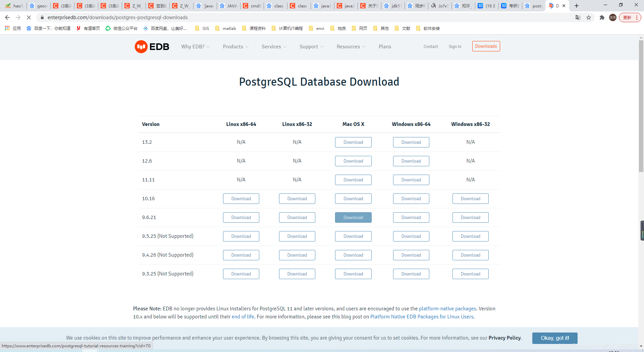This screenshot has height=352, width=644.
Task: Download version 9.4.26 for Linux x86-64
Action: click(x=241, y=255)
